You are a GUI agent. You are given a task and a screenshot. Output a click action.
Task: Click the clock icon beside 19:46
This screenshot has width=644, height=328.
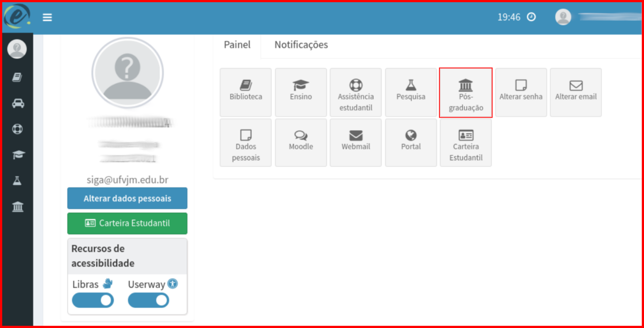click(531, 17)
